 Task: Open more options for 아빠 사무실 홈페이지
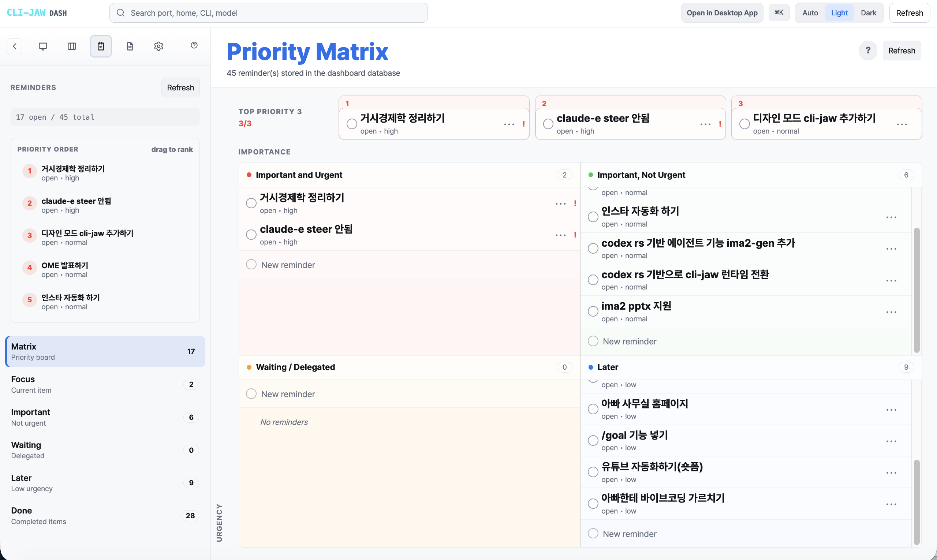(891, 410)
